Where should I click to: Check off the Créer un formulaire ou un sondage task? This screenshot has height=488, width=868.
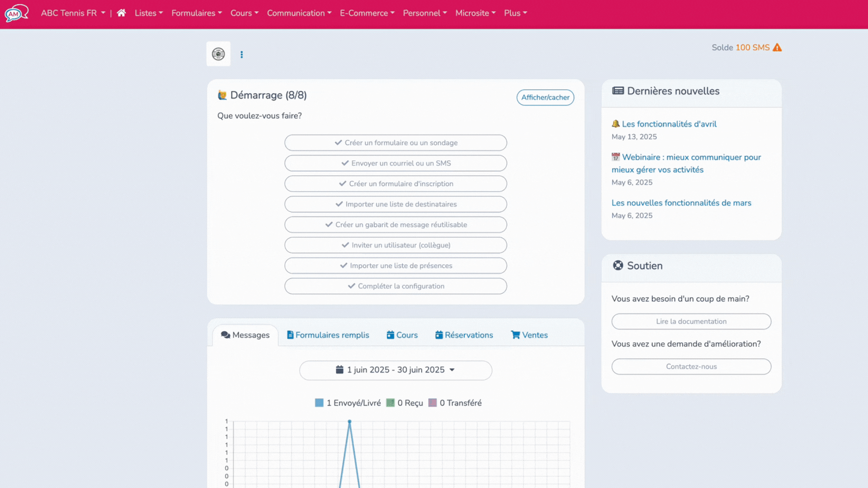click(x=395, y=142)
